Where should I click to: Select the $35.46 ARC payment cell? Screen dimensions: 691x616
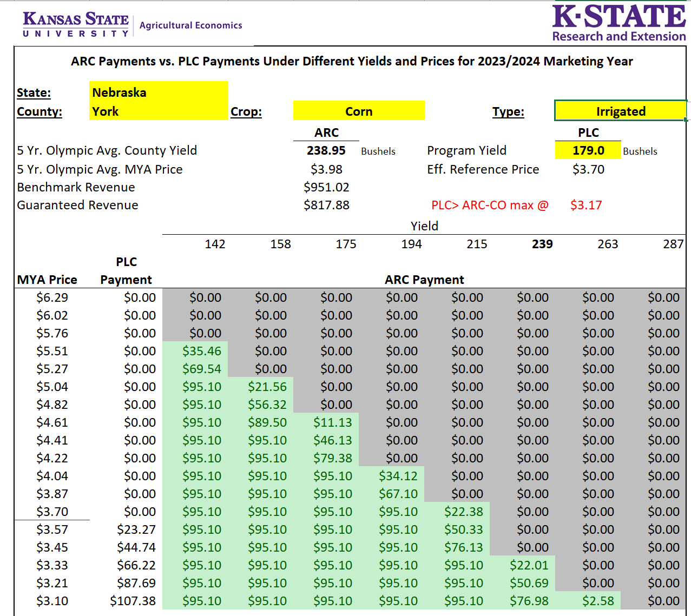(x=201, y=351)
